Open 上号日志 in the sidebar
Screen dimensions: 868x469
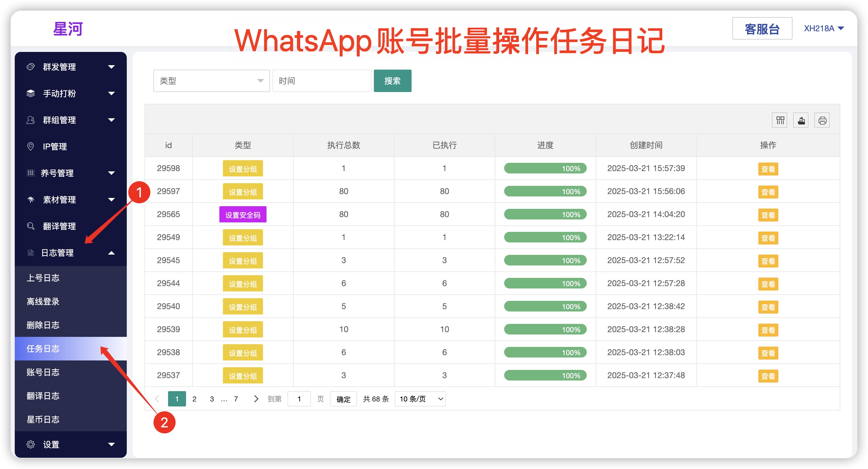(x=43, y=278)
